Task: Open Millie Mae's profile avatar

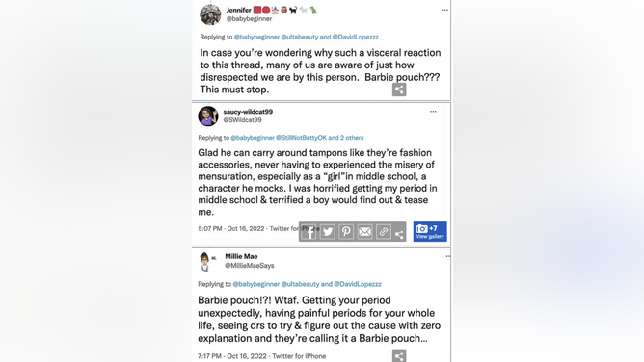Action: tap(205, 262)
